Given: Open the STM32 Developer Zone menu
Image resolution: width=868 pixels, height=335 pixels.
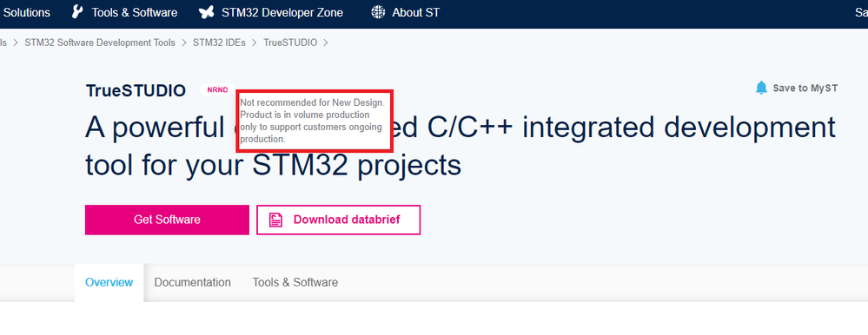Looking at the screenshot, I should 282,12.
